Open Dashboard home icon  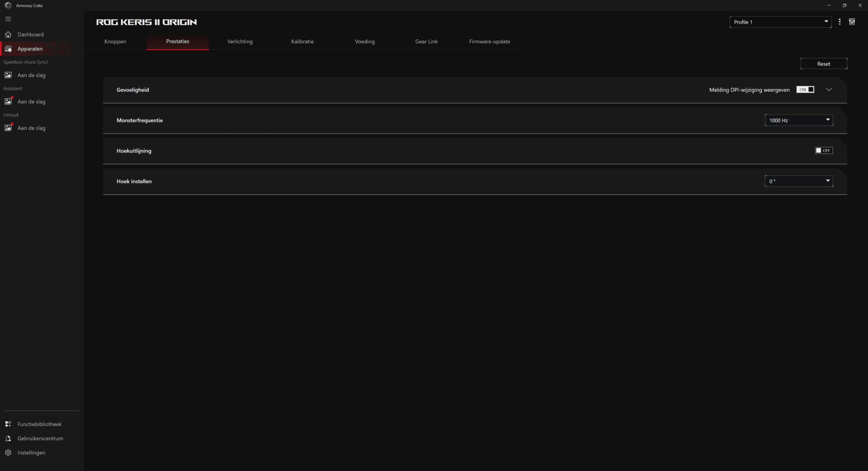tap(8, 34)
